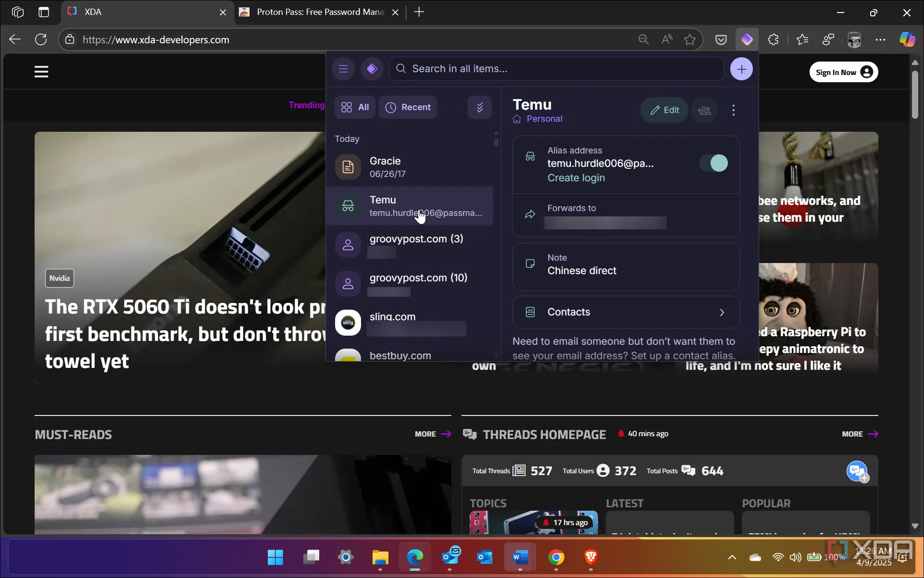924x578 pixels.
Task: Open the Copilot sidebar icon
Action: coord(907,39)
